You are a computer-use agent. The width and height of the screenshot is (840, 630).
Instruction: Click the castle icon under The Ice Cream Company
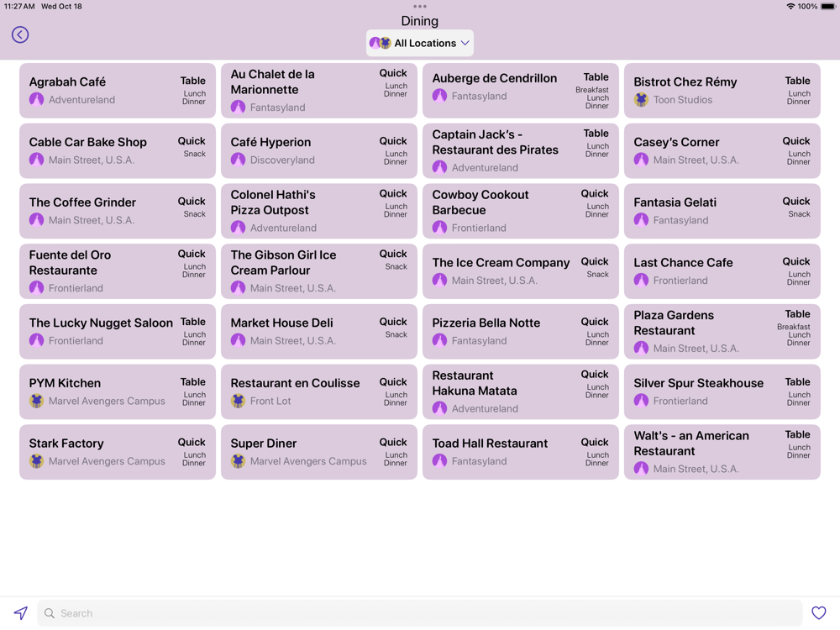(440, 281)
